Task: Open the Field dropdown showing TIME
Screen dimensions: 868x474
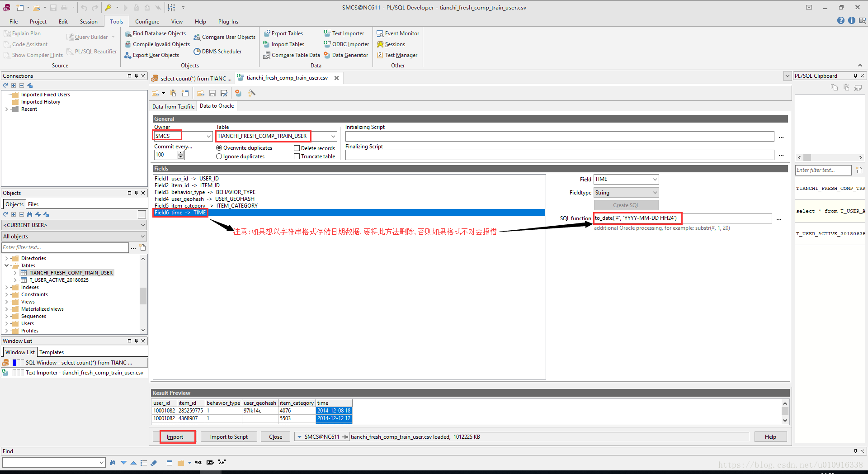Action: pyautogui.click(x=655, y=180)
